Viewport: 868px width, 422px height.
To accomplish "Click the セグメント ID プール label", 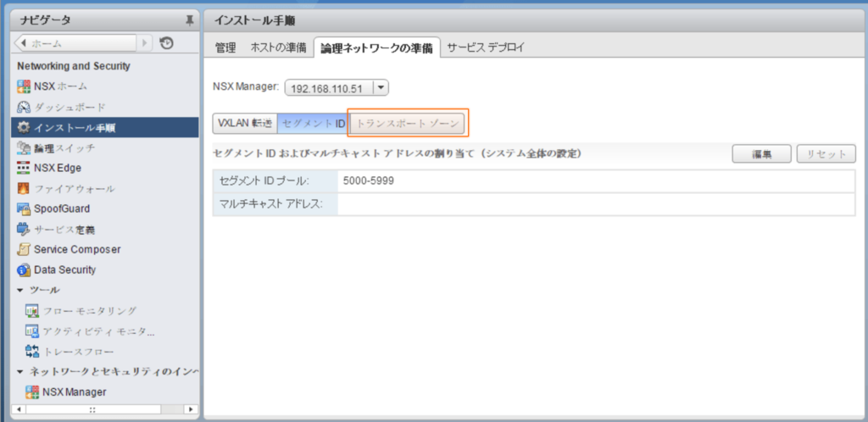I will tap(264, 180).
